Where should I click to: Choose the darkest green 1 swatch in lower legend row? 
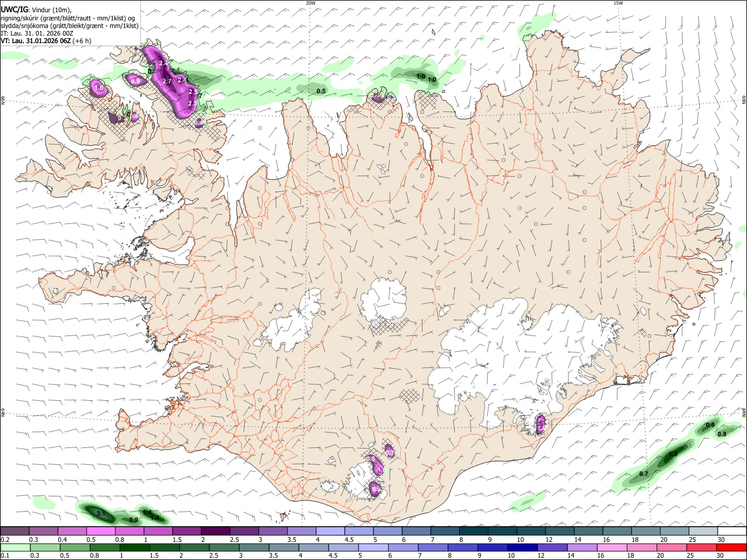coord(134,548)
